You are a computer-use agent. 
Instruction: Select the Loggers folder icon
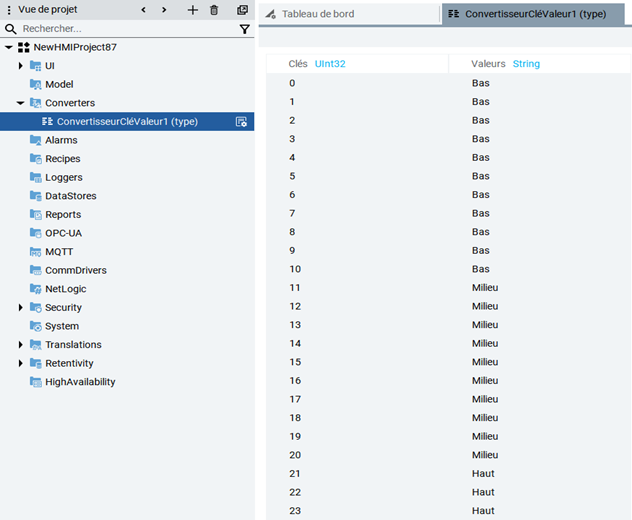coord(35,177)
